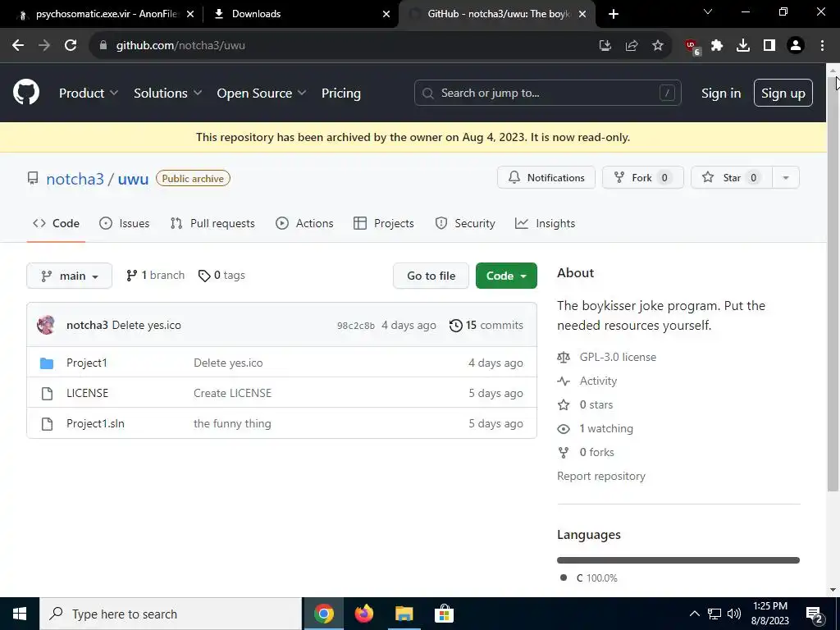Image resolution: width=840 pixels, height=630 pixels.
Task: Switch to the Actions tab
Action: click(304, 223)
